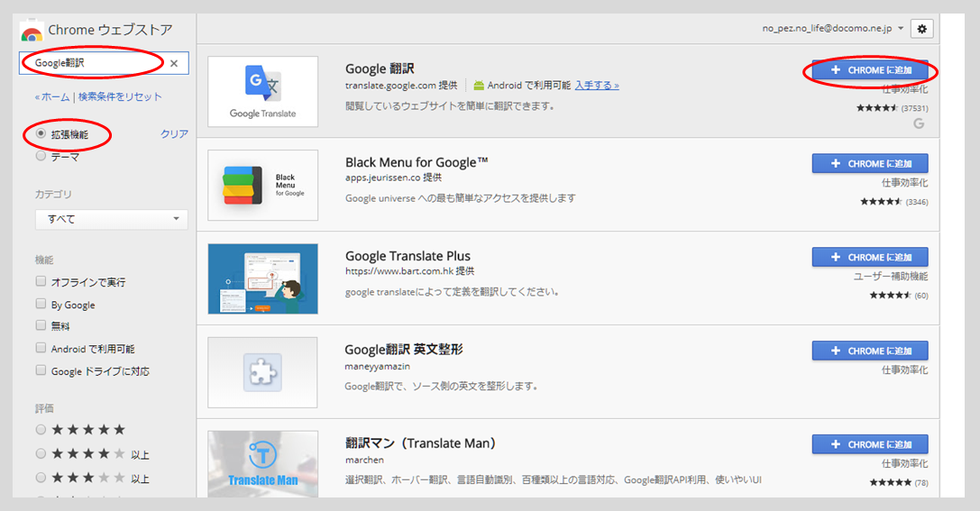Click the https://www.bart.com.hk 提供 text

tap(410, 272)
